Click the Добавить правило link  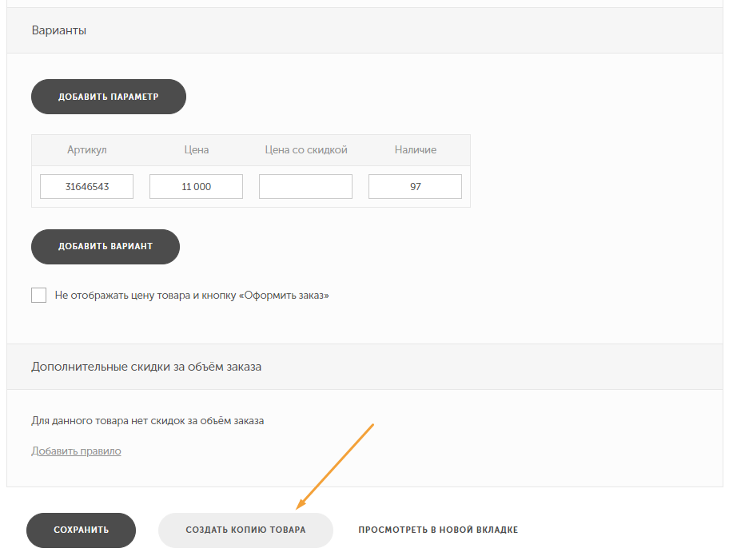click(76, 451)
